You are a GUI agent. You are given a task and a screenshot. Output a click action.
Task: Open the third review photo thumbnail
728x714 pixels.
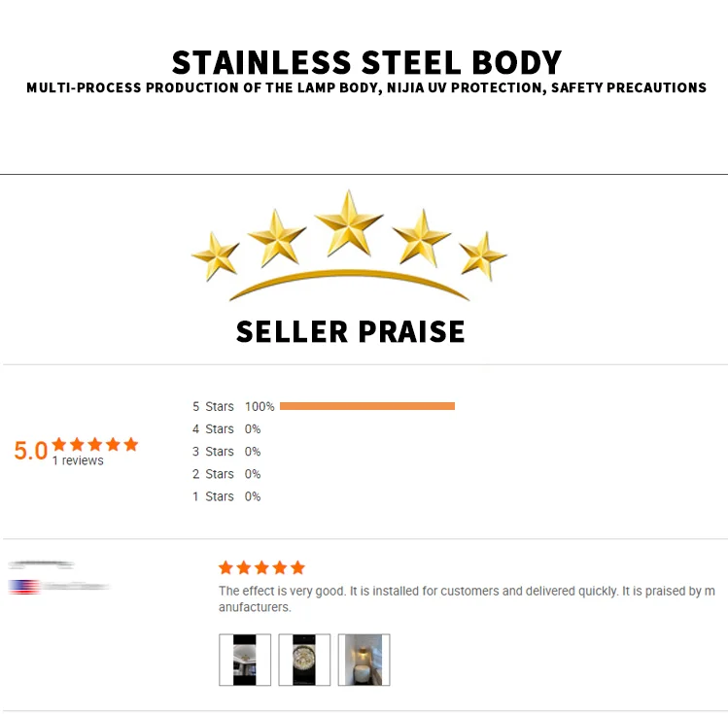pos(364,660)
